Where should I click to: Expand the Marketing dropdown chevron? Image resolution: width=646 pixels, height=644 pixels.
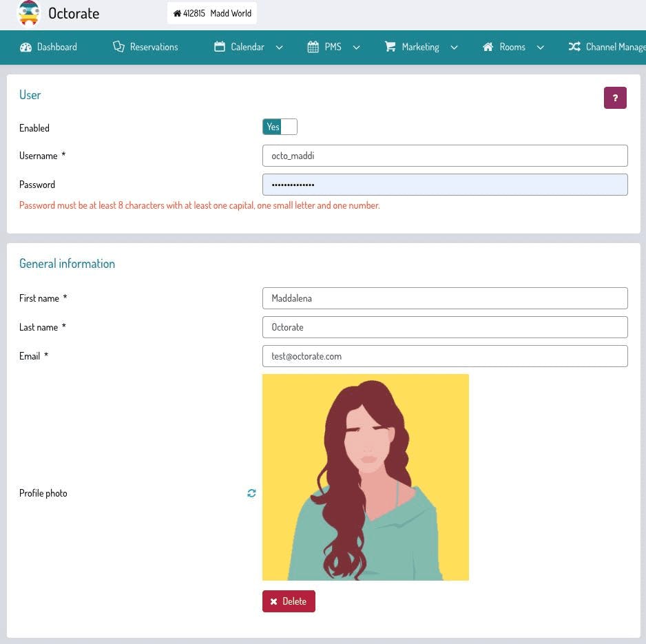[454, 48]
